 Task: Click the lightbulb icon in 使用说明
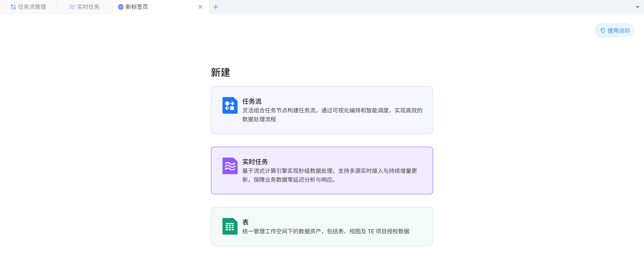[603, 30]
